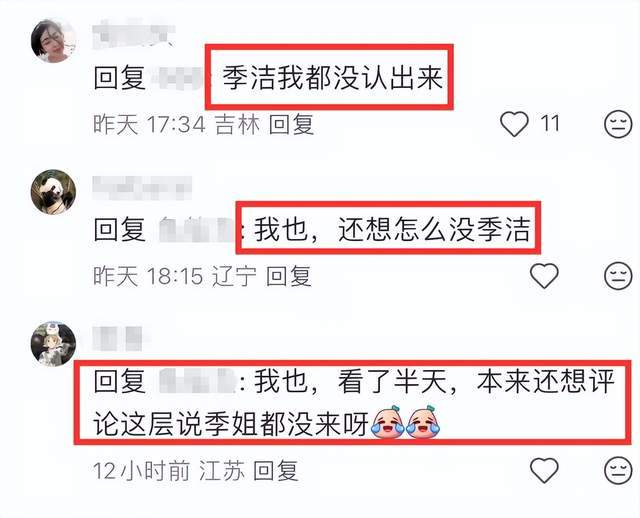Viewport: 640px width, 518px height.
Task: Select the comment text 季洁我都没认出来
Action: tap(332, 77)
